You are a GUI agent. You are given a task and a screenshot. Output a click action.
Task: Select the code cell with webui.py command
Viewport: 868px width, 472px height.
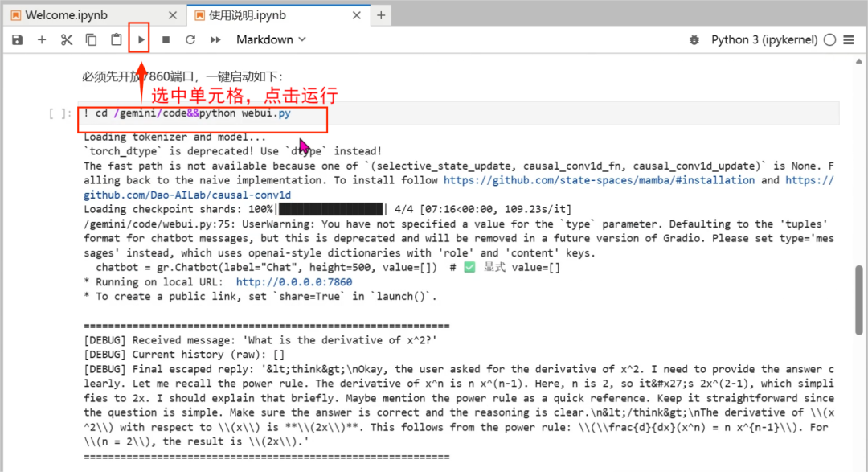(458, 113)
